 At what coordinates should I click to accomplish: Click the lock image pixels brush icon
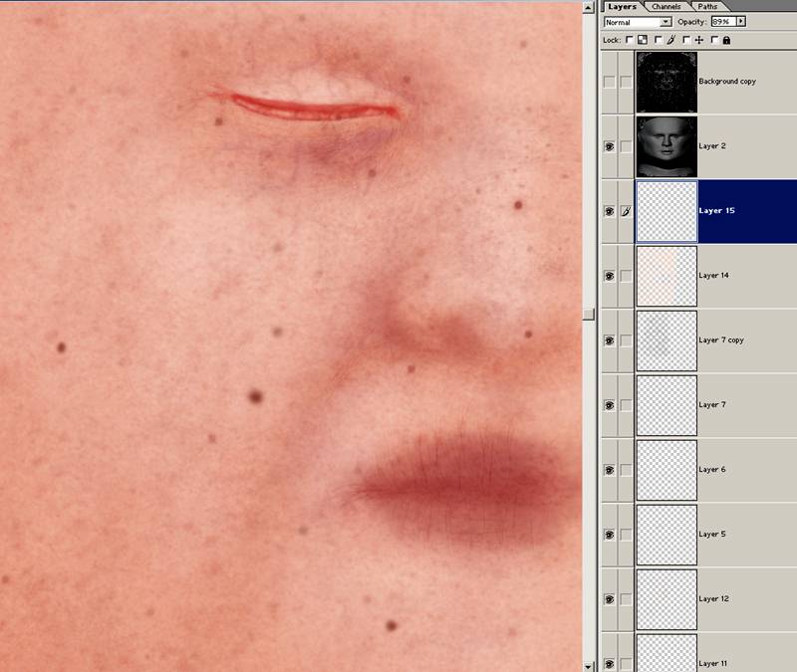pos(670,41)
